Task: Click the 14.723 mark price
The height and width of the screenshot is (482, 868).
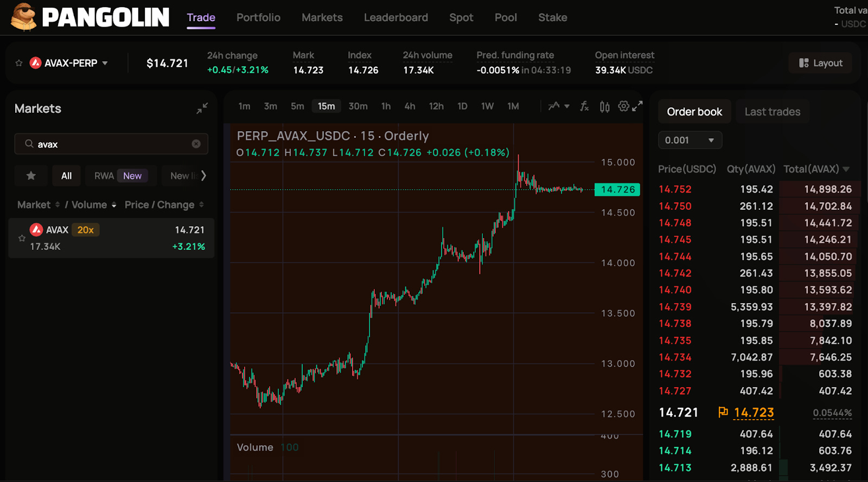Action: [x=754, y=413]
